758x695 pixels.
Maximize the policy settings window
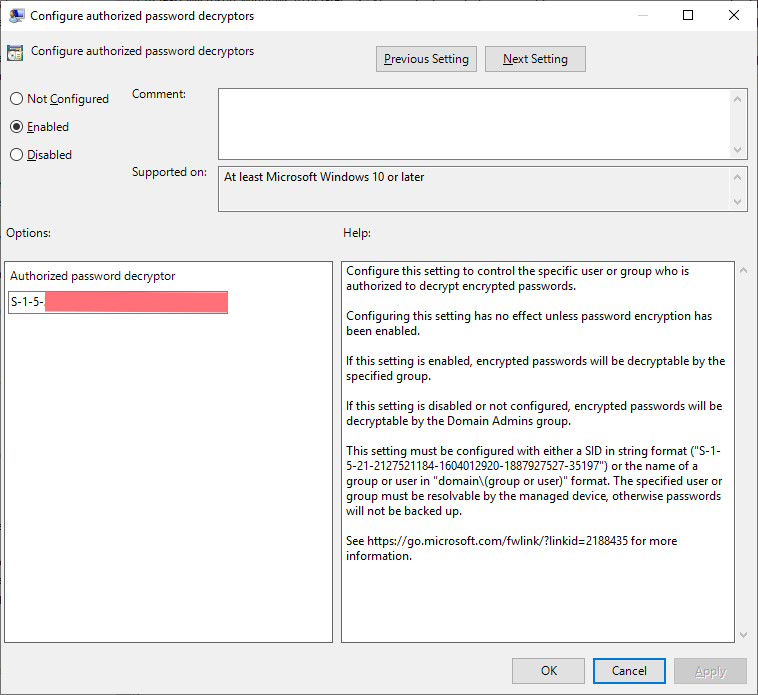(x=687, y=16)
